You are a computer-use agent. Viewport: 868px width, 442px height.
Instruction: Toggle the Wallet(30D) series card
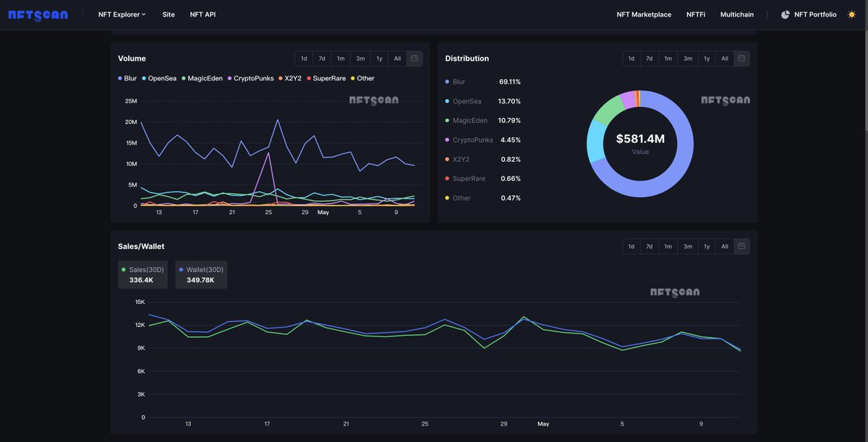click(x=201, y=274)
